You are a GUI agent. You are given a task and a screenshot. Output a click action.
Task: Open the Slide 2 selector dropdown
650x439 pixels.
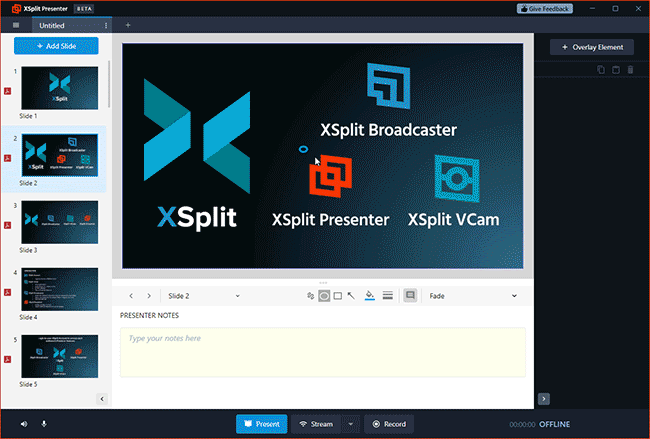click(204, 296)
